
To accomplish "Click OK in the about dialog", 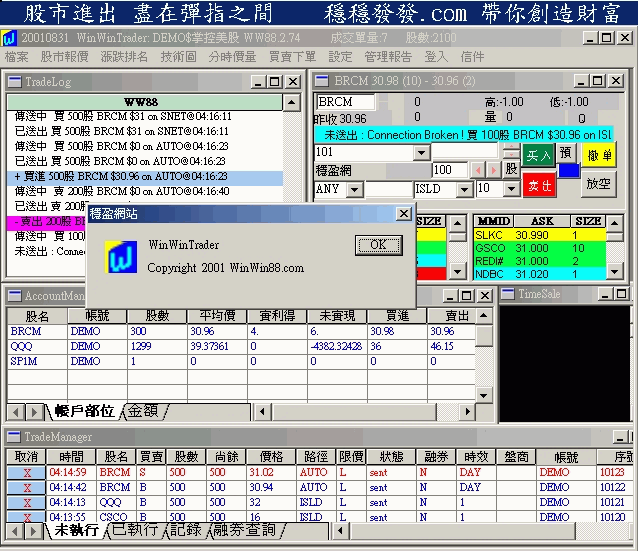I will (x=378, y=245).
